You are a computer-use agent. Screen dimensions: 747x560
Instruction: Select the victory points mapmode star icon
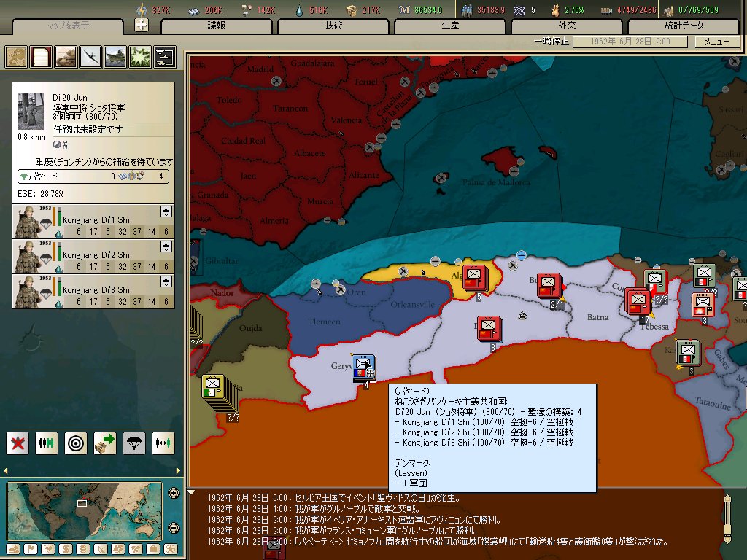click(x=171, y=550)
